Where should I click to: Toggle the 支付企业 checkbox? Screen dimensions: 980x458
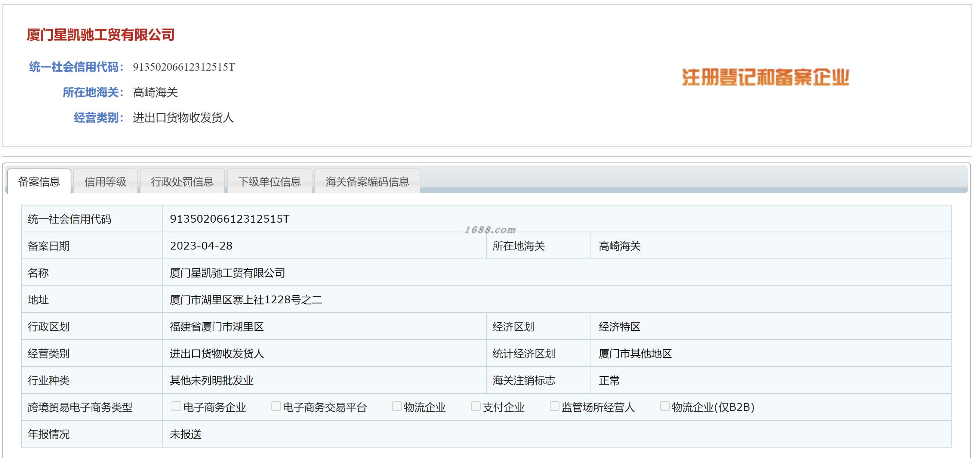(x=475, y=406)
